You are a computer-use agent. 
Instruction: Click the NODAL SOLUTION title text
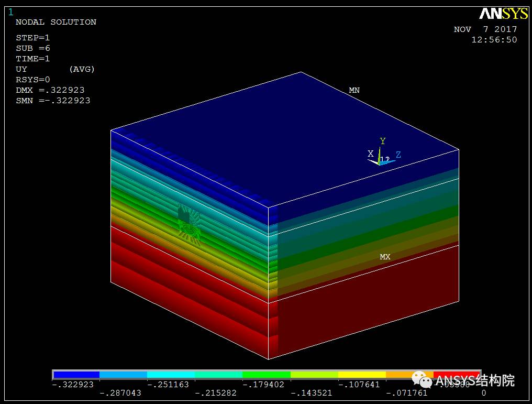click(56, 22)
